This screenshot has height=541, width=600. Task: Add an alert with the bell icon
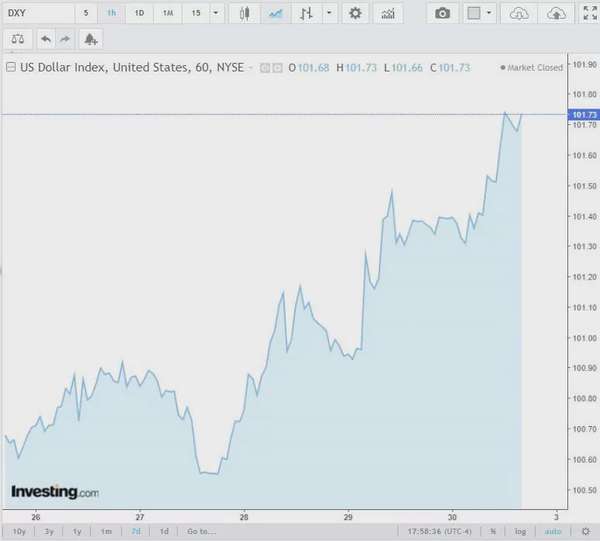[91, 39]
